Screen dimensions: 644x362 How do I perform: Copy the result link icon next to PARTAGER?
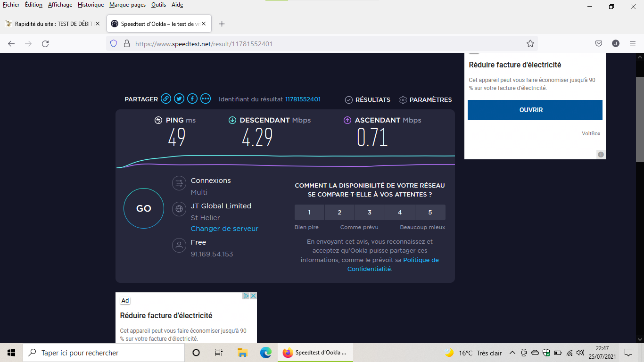click(x=166, y=99)
